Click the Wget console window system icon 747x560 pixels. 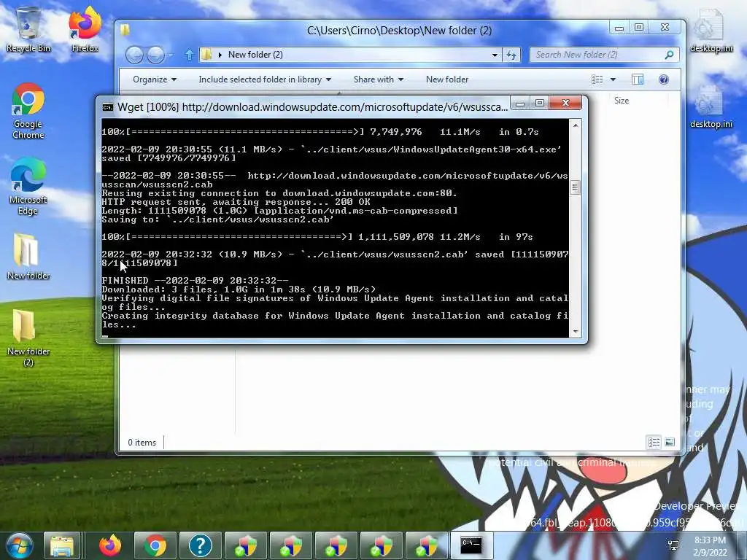pyautogui.click(x=108, y=107)
